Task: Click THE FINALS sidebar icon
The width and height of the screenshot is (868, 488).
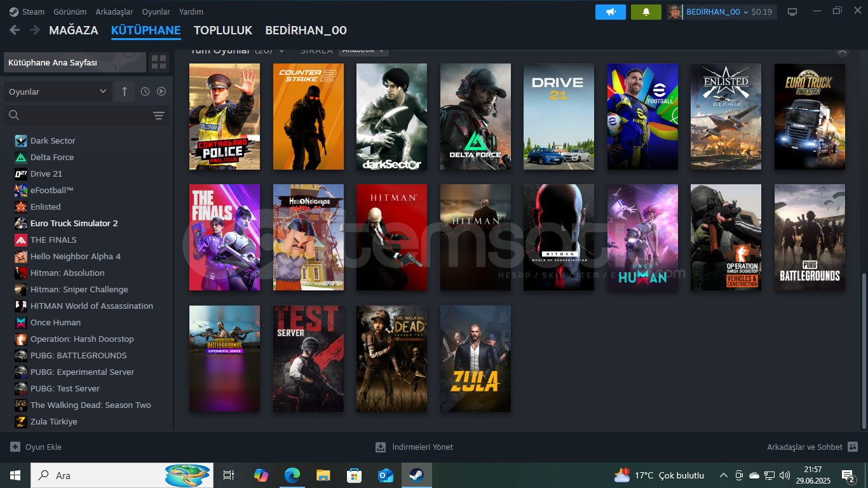Action: point(21,240)
